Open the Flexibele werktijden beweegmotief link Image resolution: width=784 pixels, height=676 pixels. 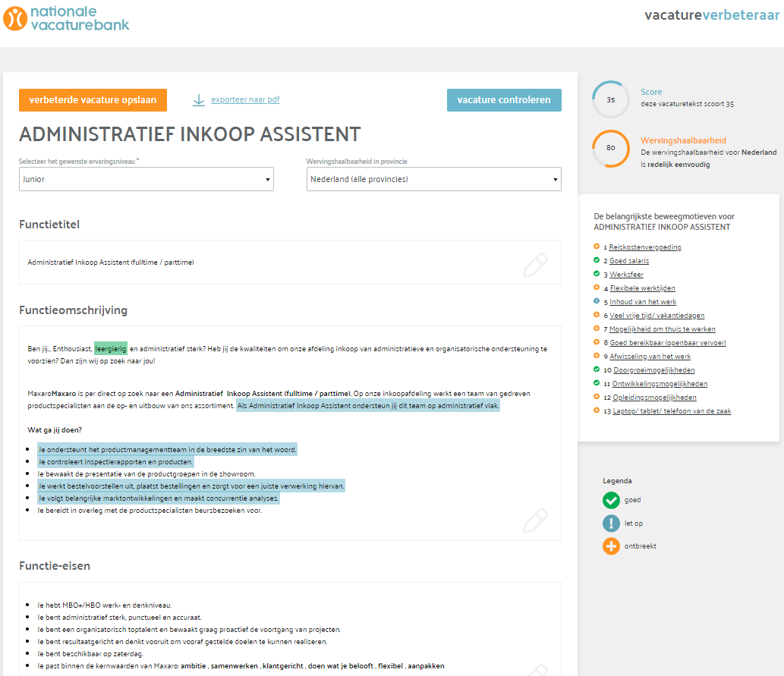[x=641, y=288]
